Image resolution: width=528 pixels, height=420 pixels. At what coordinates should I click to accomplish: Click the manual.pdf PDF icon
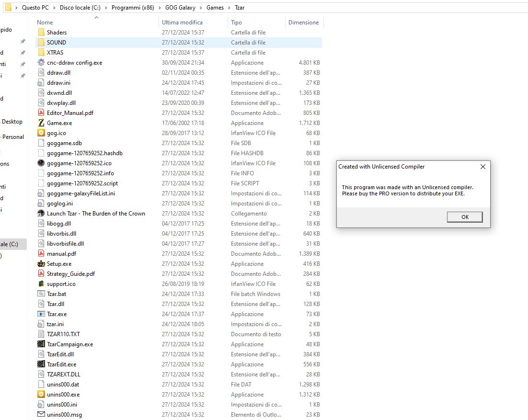tap(41, 254)
